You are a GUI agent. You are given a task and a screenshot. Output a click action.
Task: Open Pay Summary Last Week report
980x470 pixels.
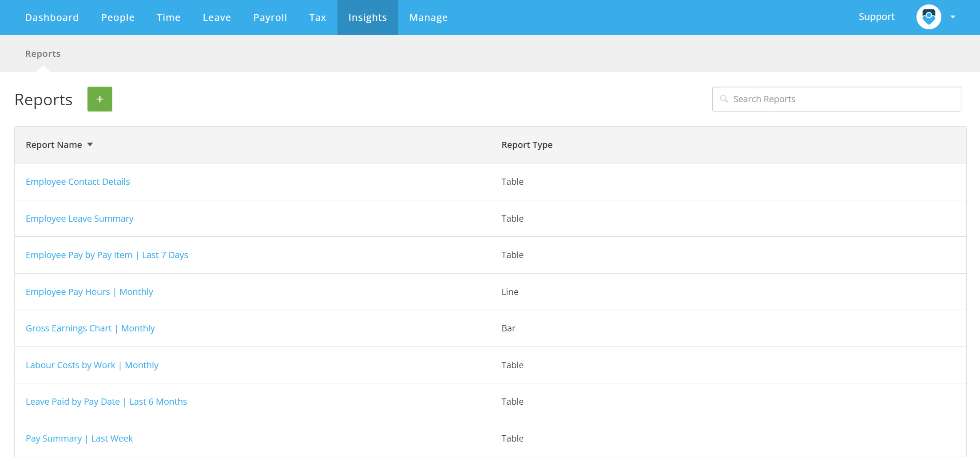pyautogui.click(x=79, y=438)
